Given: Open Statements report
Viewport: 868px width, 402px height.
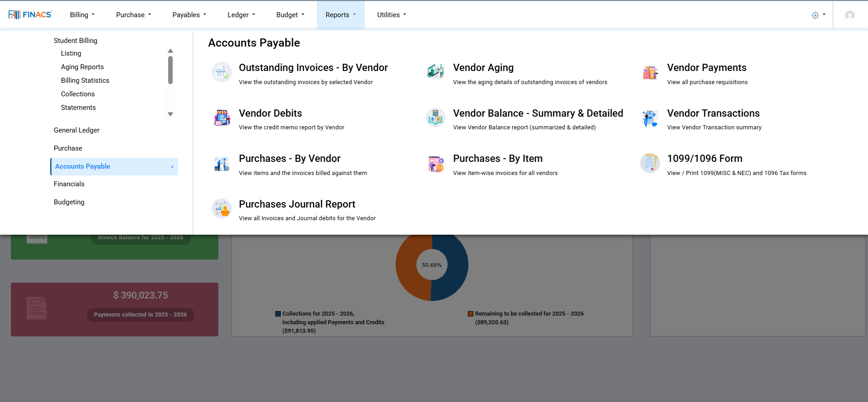Looking at the screenshot, I should click(x=78, y=108).
